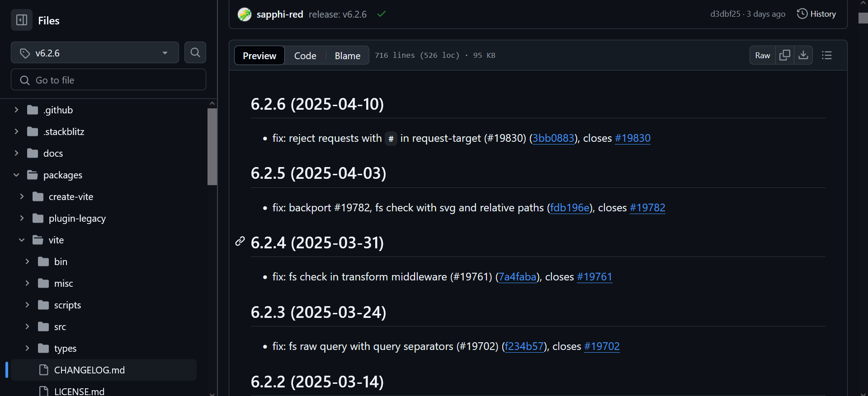Open issue #19761 closes link
The width and height of the screenshot is (868, 396).
[x=594, y=277]
